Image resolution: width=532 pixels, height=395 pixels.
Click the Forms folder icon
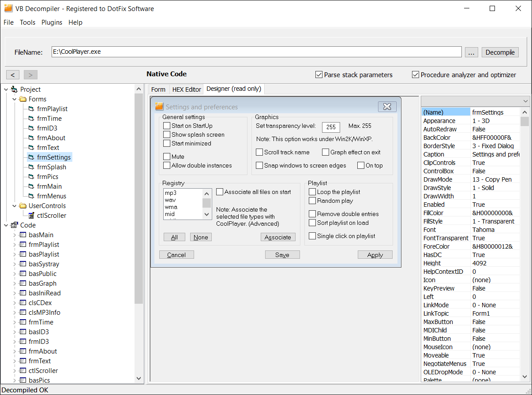23,99
